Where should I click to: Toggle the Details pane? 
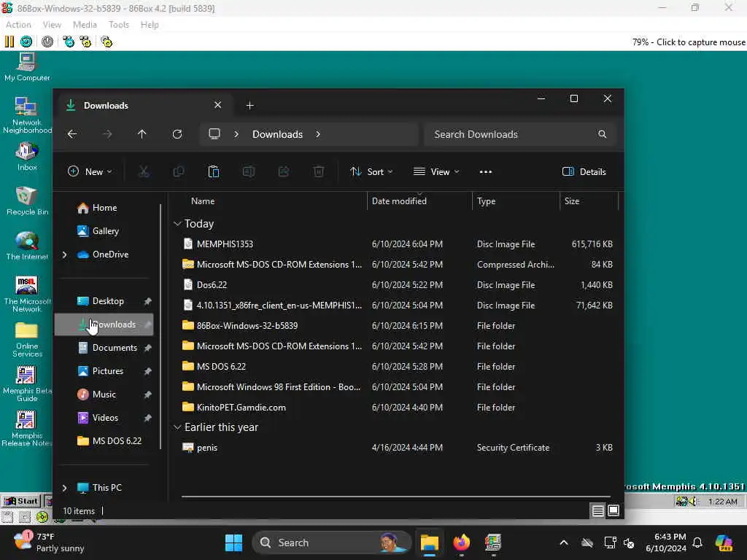(x=584, y=172)
